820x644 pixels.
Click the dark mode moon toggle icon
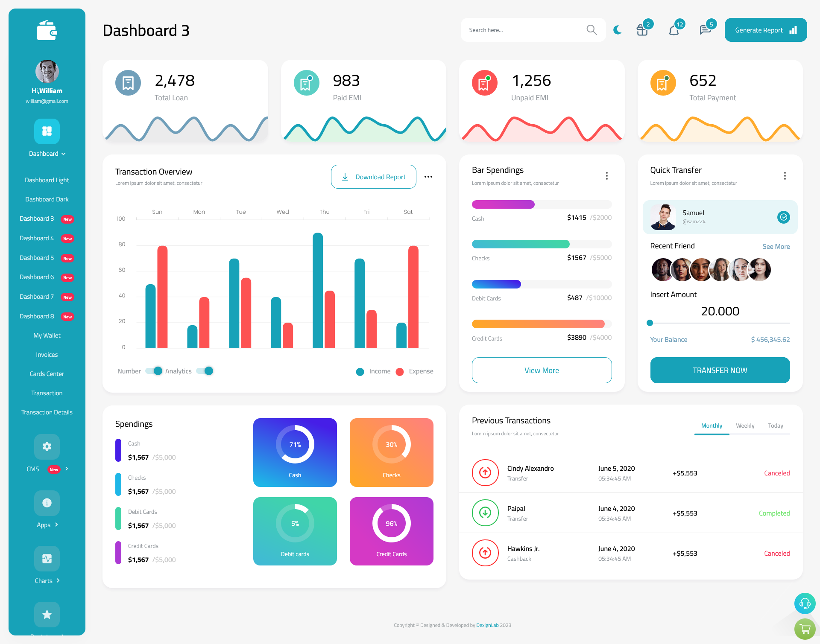click(618, 29)
